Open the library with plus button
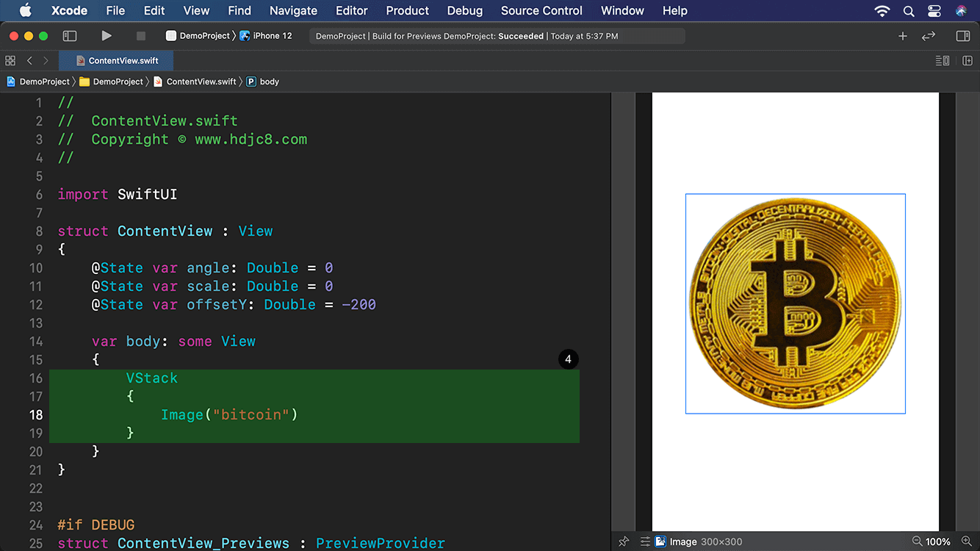 903,36
